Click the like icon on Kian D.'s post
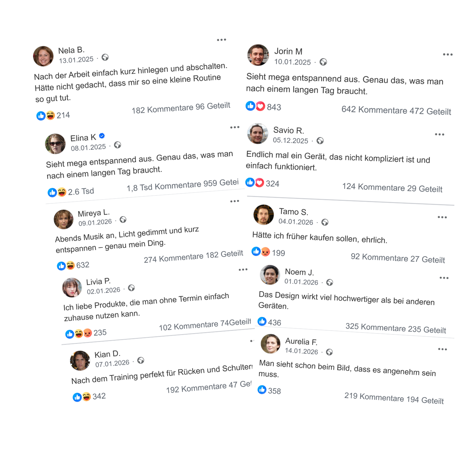Viewport: 476px width, 476px height. coord(77,397)
